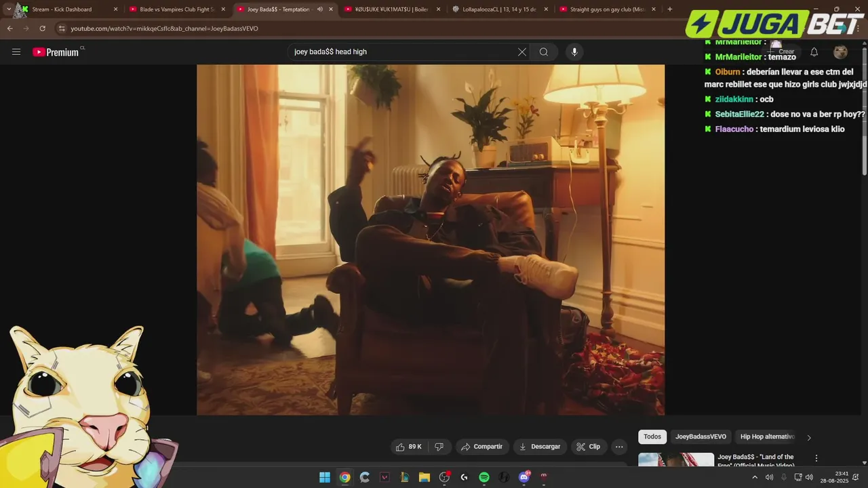Select the Todos filter chip
The height and width of the screenshot is (488, 868).
[652, 437]
